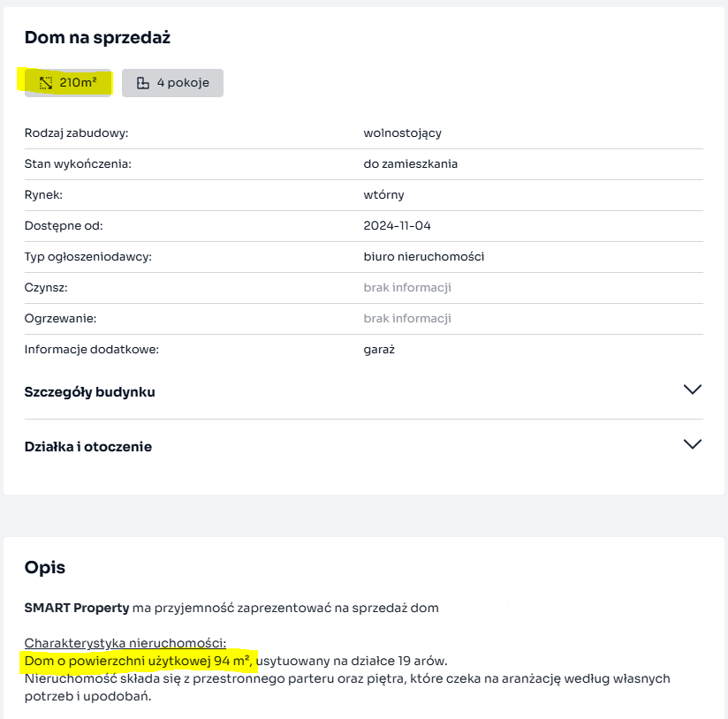Viewport: 728px width, 719px height.
Task: Click the "Działka i otoczenie" section title
Action: (x=88, y=447)
